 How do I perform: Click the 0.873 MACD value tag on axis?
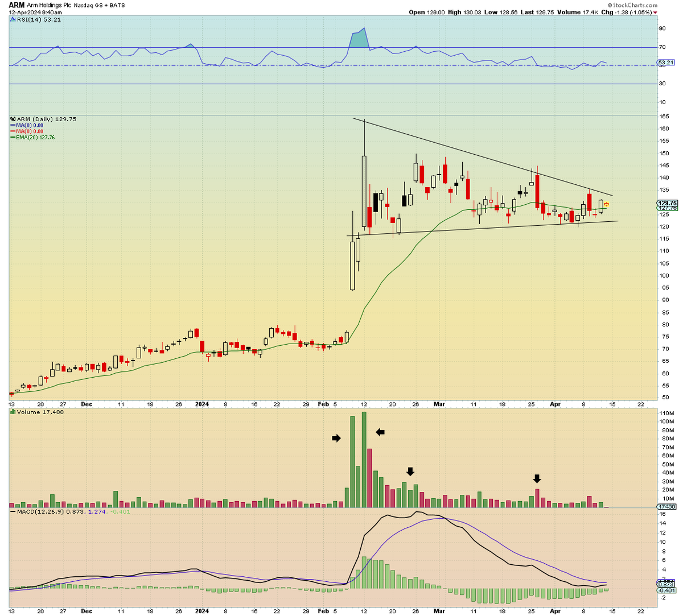pyautogui.click(x=666, y=584)
